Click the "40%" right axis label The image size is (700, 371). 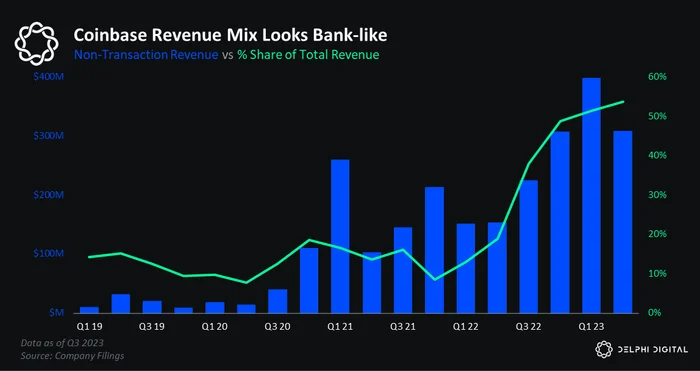click(657, 155)
